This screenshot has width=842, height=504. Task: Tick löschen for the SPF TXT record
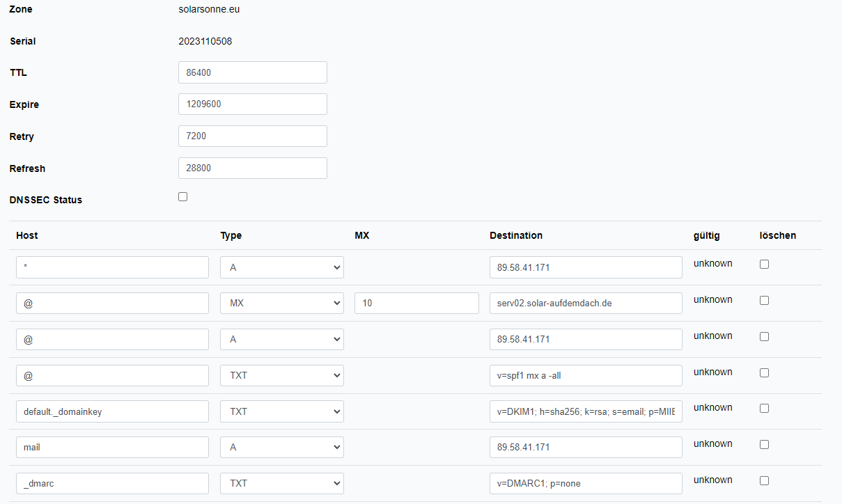(x=764, y=373)
